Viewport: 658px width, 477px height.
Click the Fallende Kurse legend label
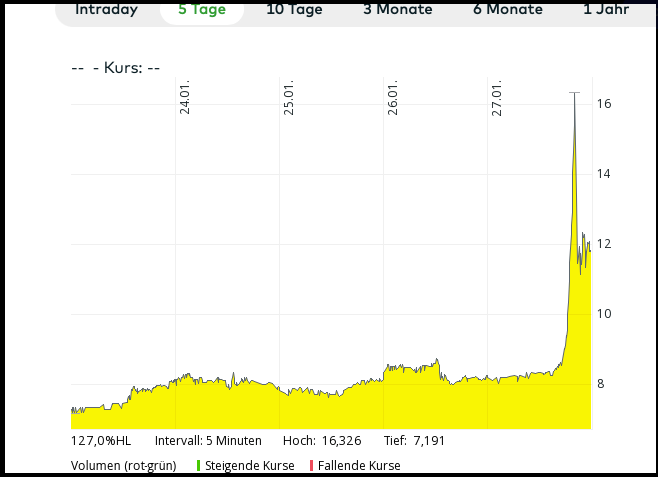click(x=359, y=465)
